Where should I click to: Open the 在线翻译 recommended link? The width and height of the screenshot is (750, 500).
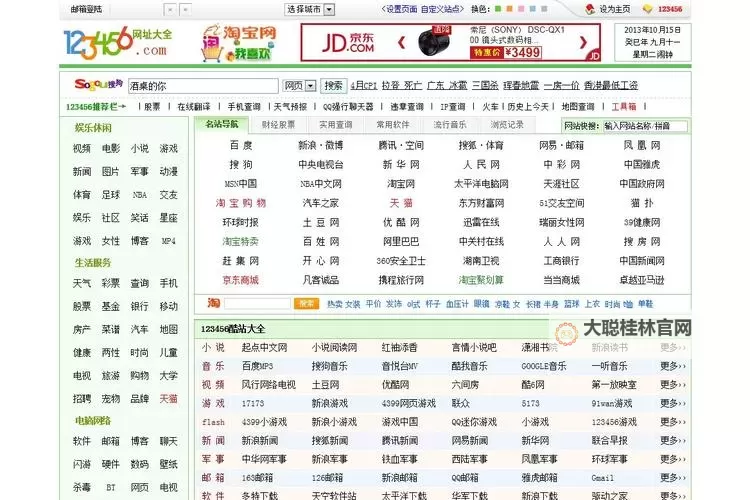[194, 107]
